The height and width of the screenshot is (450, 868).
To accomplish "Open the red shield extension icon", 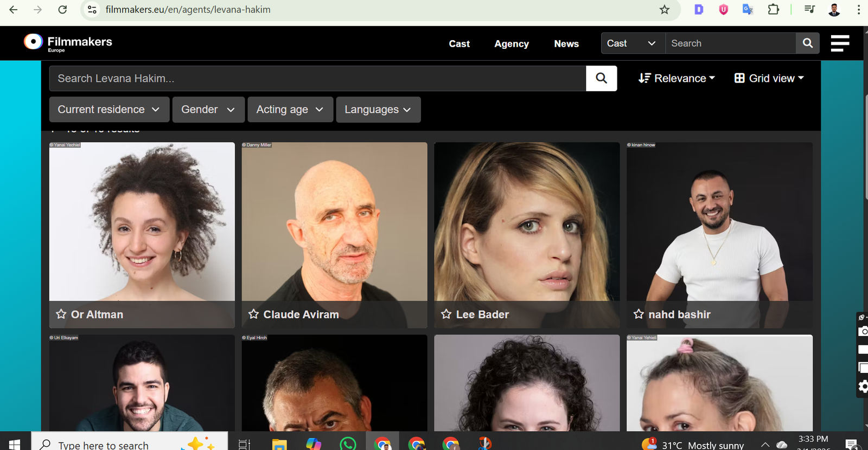I will click(x=723, y=9).
